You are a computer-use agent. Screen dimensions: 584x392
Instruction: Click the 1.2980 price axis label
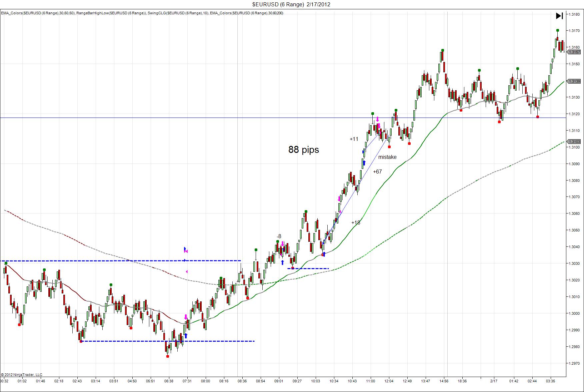575,347
